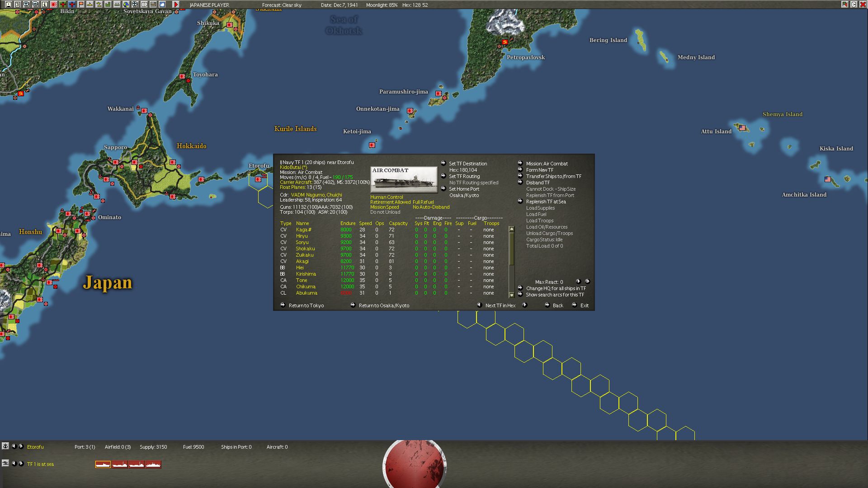This screenshot has width=868, height=488.
Task: Toggle Retirement Allowed setting
Action: coord(390,202)
